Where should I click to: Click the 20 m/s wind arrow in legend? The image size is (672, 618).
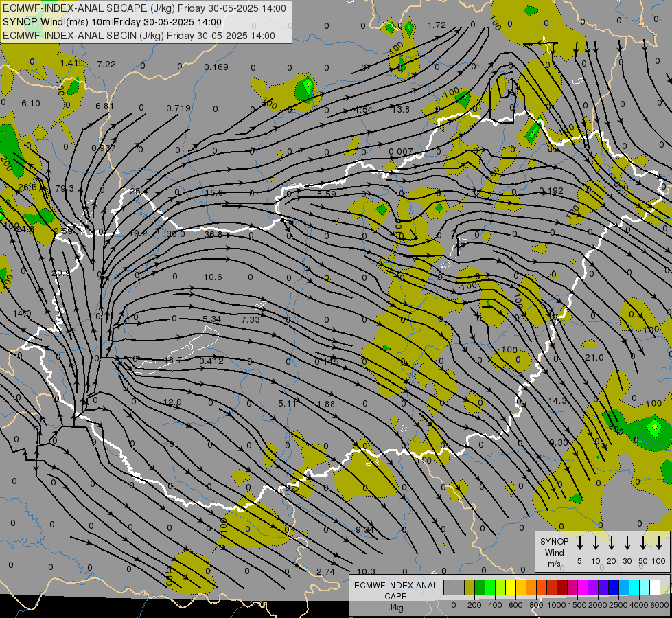coord(611,542)
